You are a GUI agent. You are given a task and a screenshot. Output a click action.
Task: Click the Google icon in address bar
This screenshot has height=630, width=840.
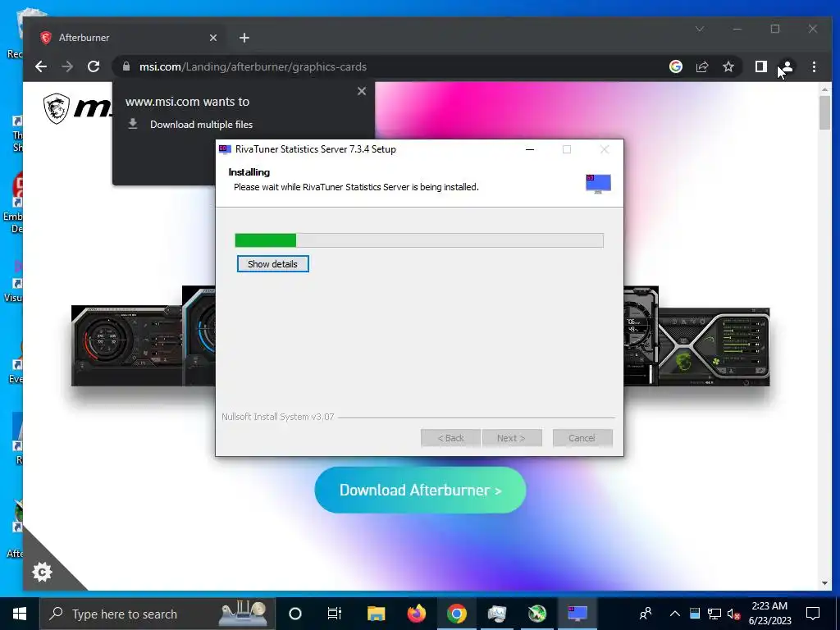[x=676, y=66]
